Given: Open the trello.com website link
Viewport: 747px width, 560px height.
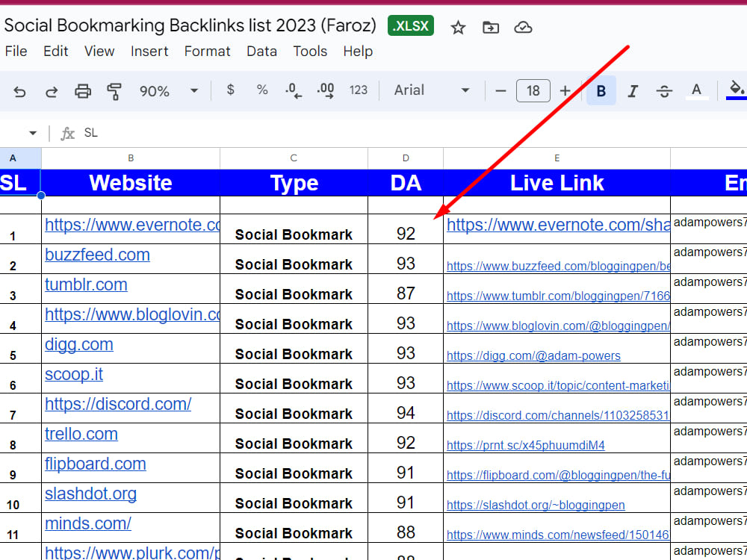Looking at the screenshot, I should point(81,435).
